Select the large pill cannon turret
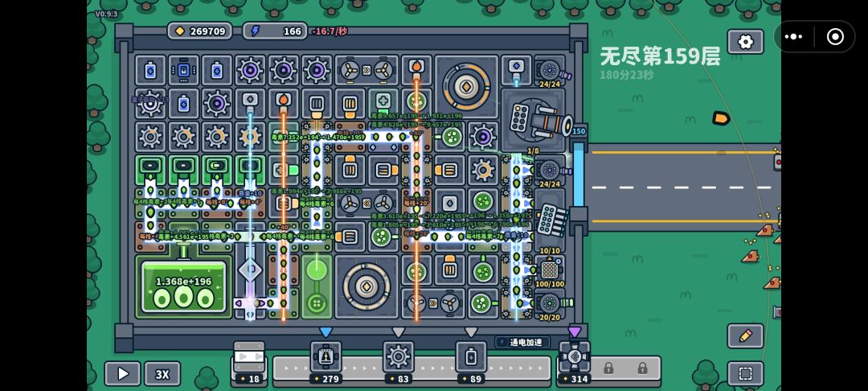This screenshot has height=391, width=868. click(x=533, y=121)
